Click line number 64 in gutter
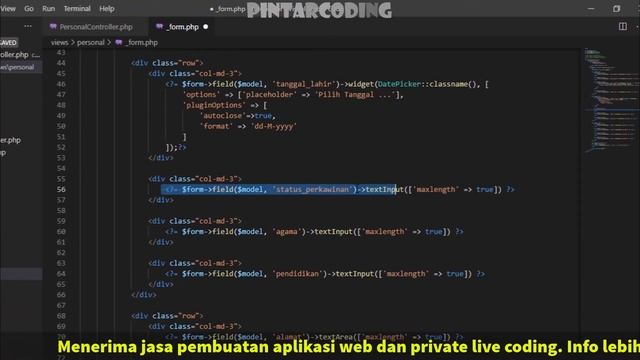640x360 pixels. [61, 273]
